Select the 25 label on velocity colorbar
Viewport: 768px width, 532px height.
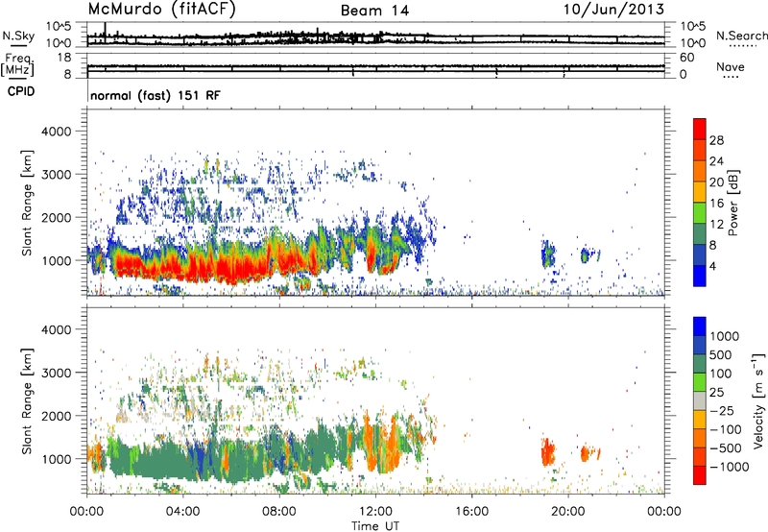point(717,393)
